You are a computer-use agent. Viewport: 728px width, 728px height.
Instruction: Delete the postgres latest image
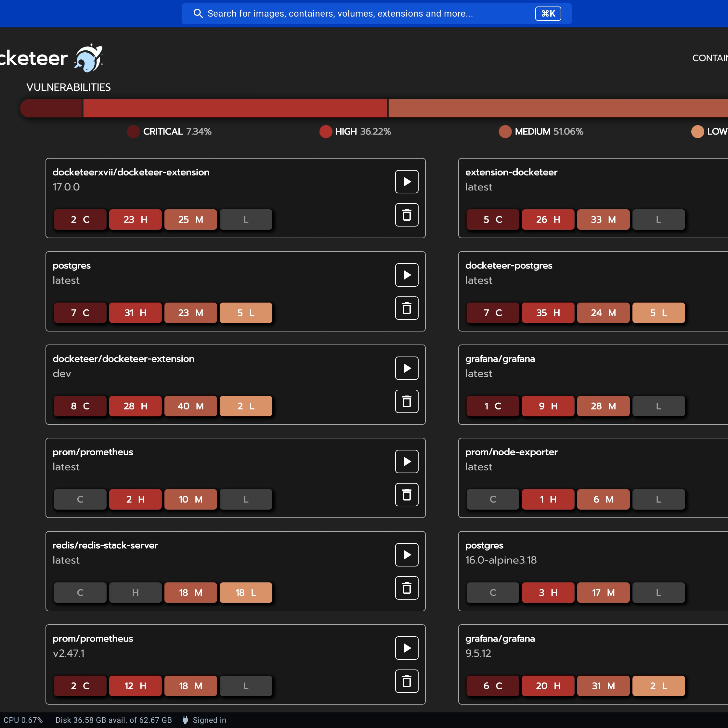tap(407, 308)
